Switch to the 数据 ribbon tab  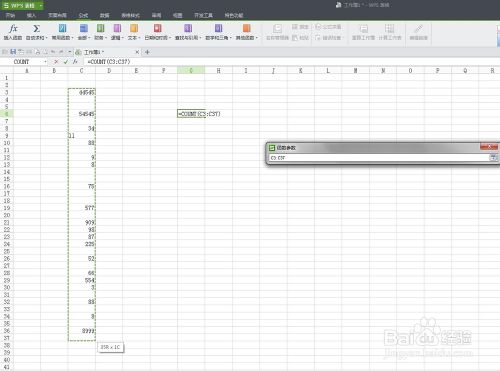click(x=104, y=15)
